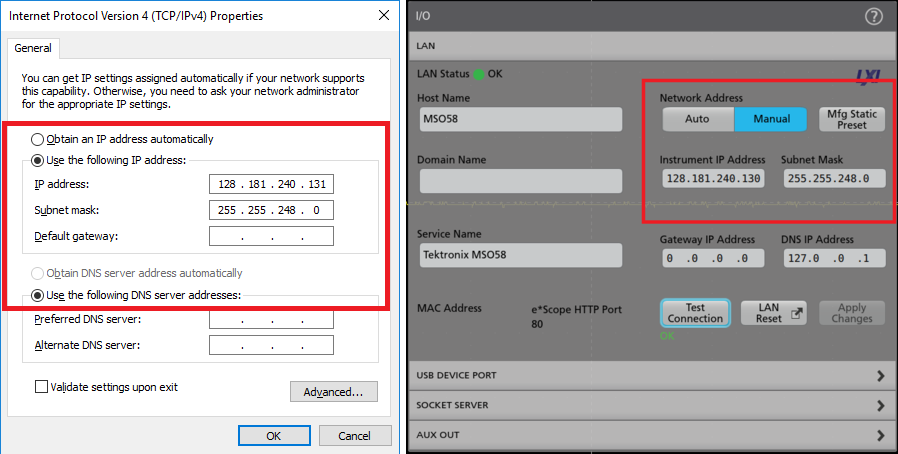Close the IPv4 Properties dialog
This screenshot has width=898, height=454.
[384, 15]
